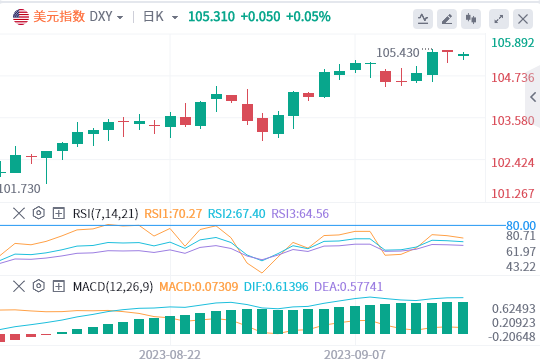Viewport: 540px width, 361px height.
Task: Click the 2023-08-22 date marker
Action: tap(170, 354)
